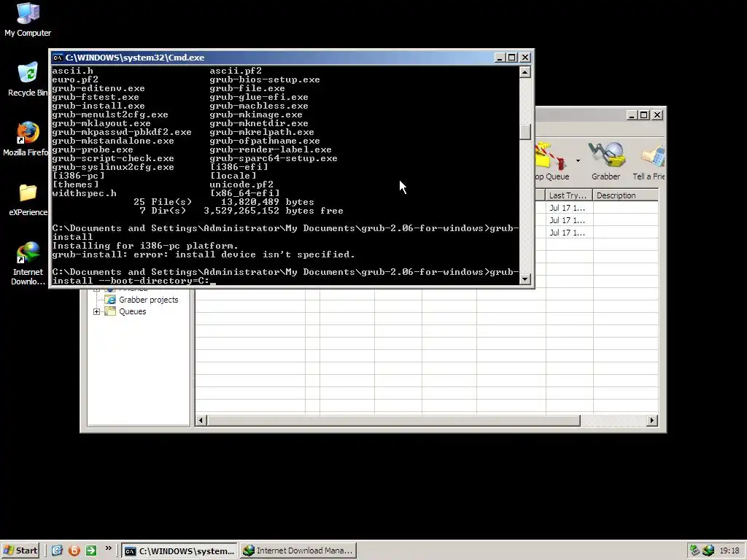
Task: Sort by the Description column header
Action: coord(625,195)
